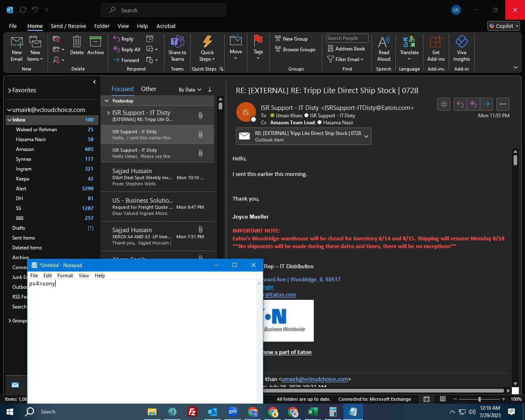This screenshot has height=420, width=525.
Task: Collapse the Yesterday group header
Action: (x=107, y=101)
